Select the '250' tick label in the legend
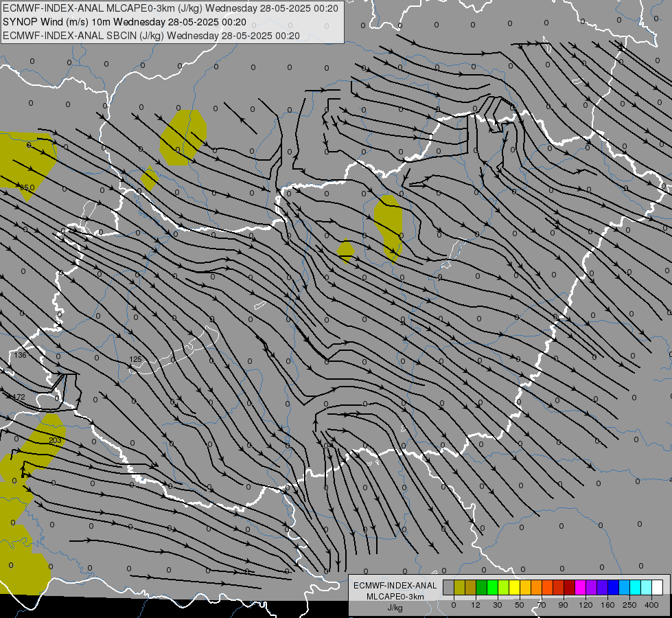Screen dimensions: 672x618 point(629,605)
